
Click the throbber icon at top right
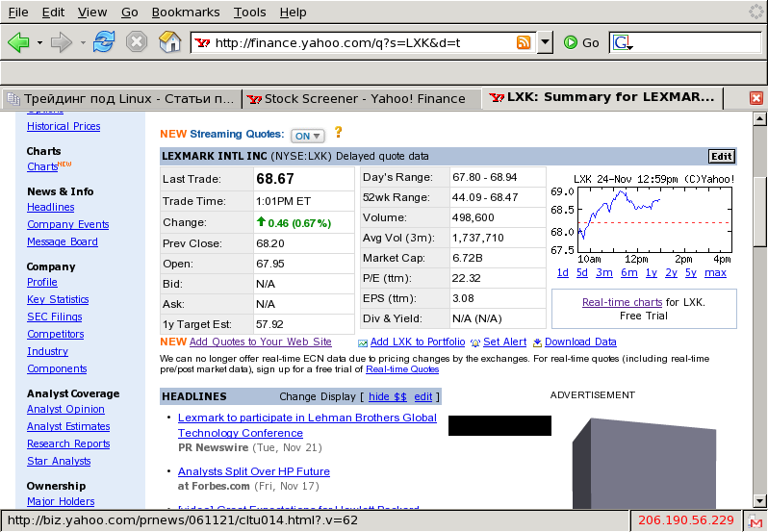click(756, 12)
